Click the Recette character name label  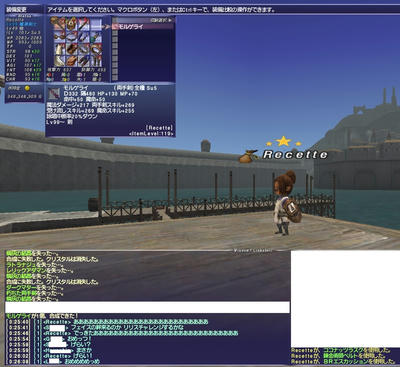tap(295, 155)
